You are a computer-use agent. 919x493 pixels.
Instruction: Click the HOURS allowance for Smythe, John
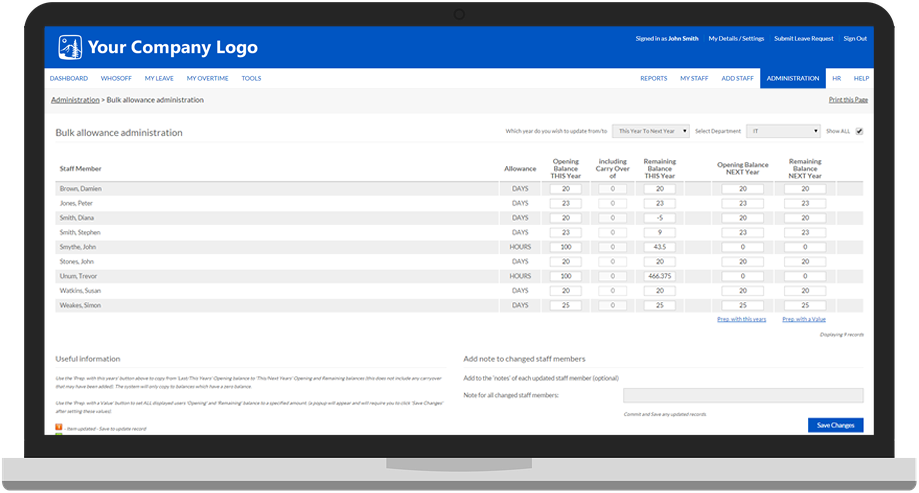(520, 247)
